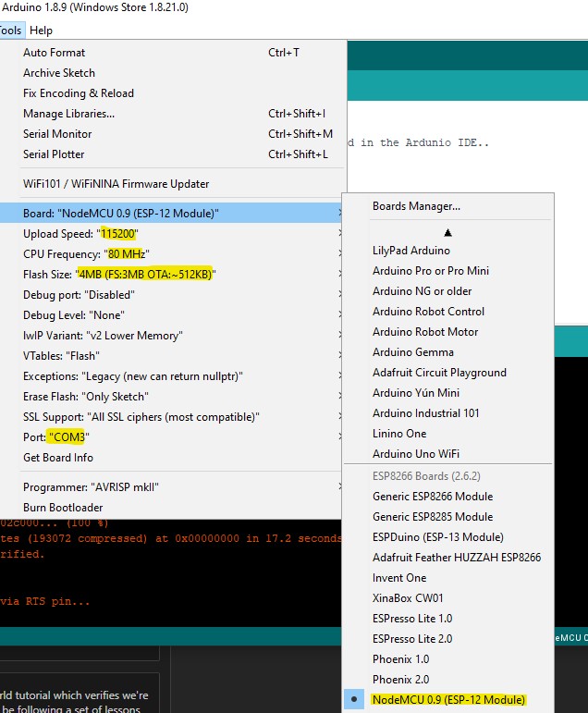
Task: Select ESPDuino (ESP-13 Module) board
Action: 448,537
